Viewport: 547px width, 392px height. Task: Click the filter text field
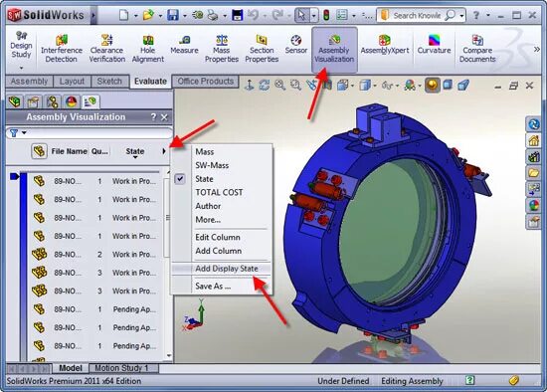click(99, 132)
